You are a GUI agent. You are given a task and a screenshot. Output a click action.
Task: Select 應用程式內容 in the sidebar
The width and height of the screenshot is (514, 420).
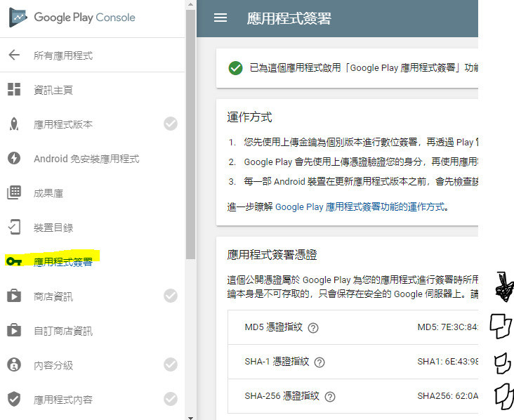(63, 400)
